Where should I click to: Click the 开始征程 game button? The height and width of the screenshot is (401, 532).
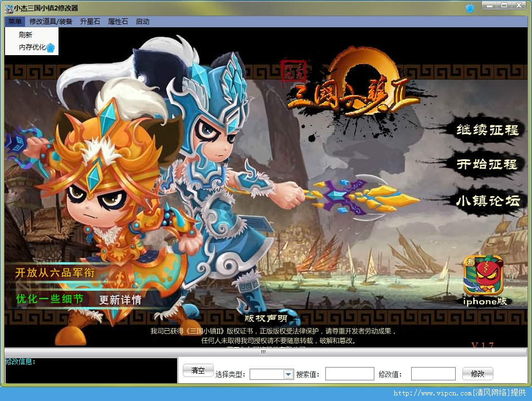pyautogui.click(x=487, y=164)
